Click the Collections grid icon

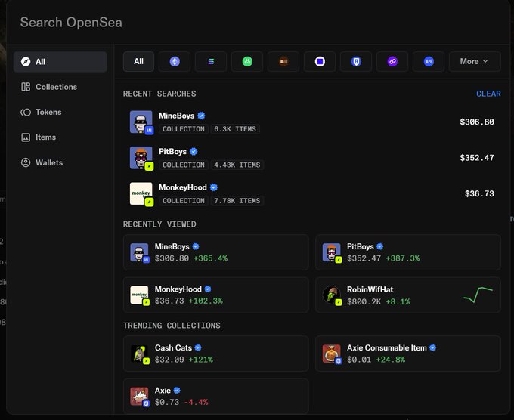(26, 87)
